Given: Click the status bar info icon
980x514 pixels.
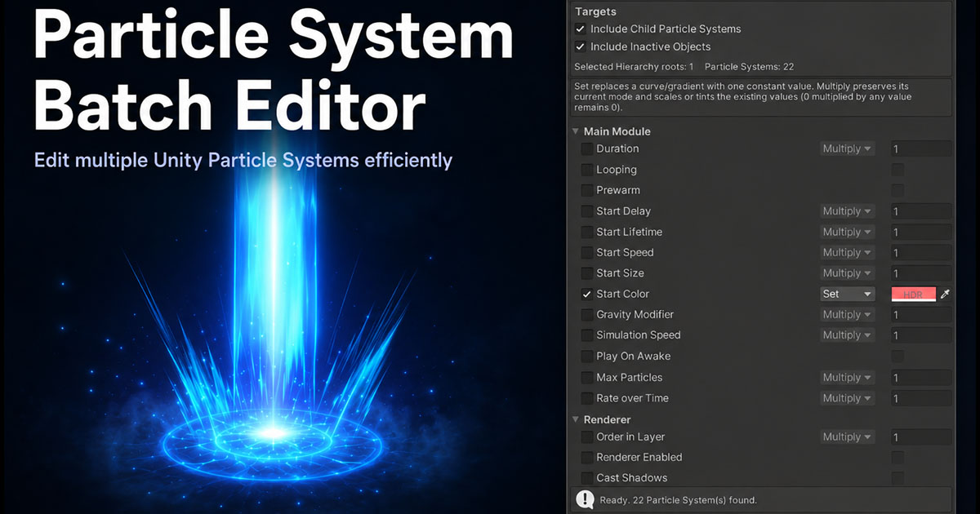Looking at the screenshot, I should pyautogui.click(x=585, y=499).
